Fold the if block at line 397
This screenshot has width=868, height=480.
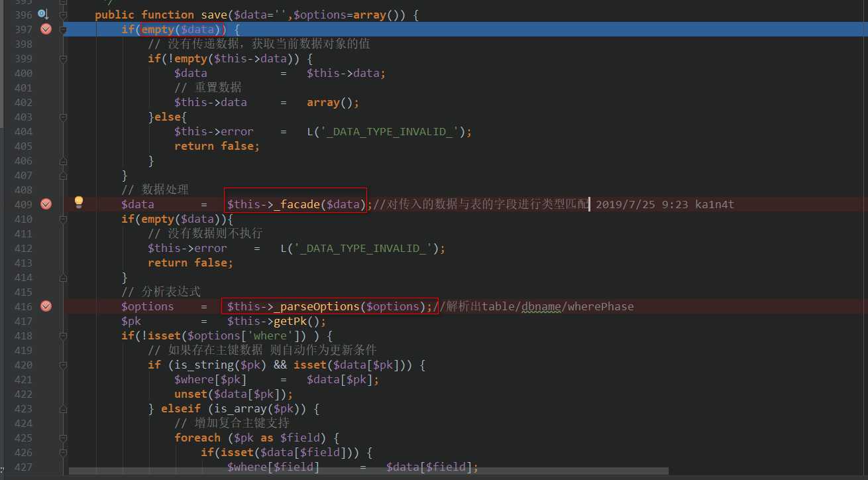coord(63,29)
